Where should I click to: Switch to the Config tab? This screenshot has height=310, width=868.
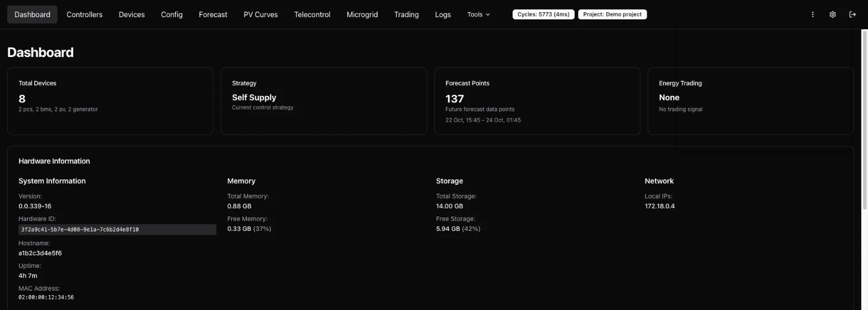tap(172, 14)
